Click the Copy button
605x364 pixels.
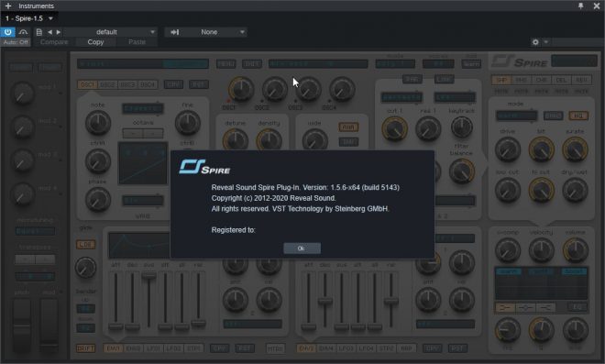[x=95, y=41]
